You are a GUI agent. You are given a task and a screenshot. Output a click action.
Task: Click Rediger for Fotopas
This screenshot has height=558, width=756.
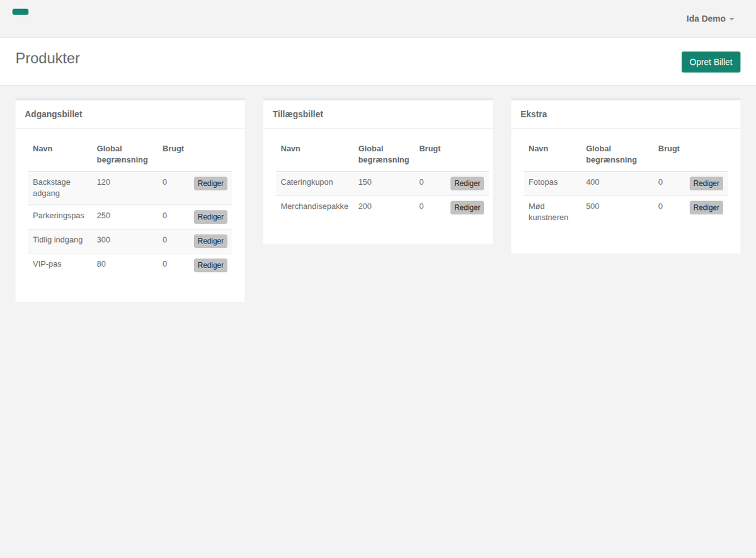(x=706, y=183)
